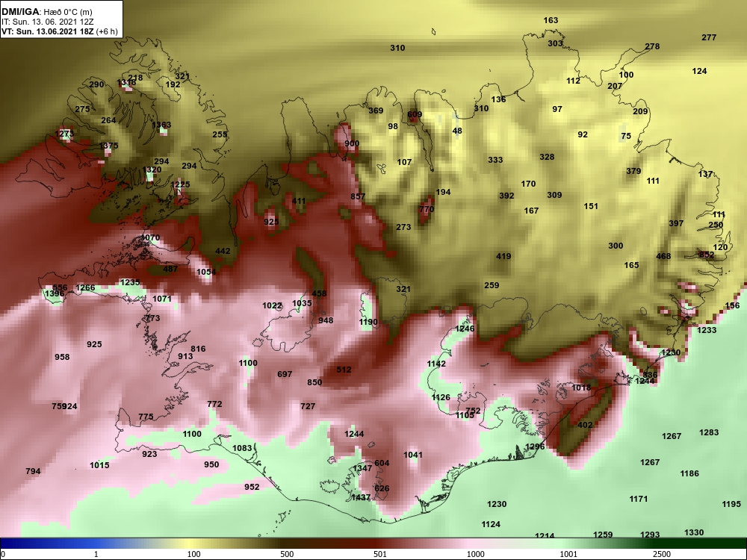Viewport: 747px width, 560px height.
Task: Click the map value '794'
Action: 33,471
